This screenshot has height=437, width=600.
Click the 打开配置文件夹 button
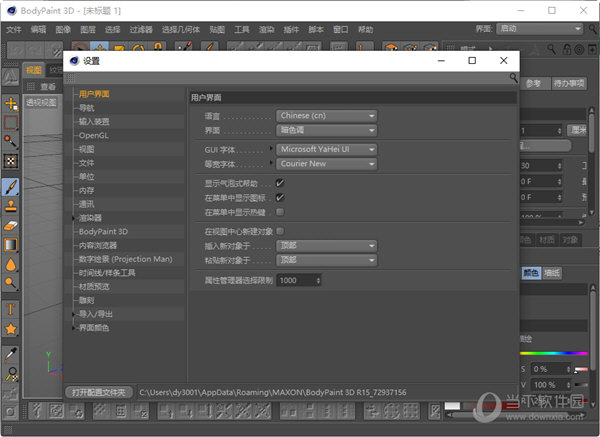click(99, 392)
